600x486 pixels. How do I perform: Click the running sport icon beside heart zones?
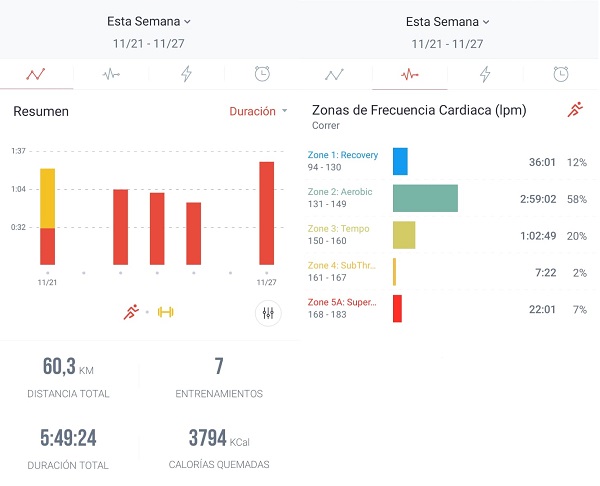tap(574, 110)
